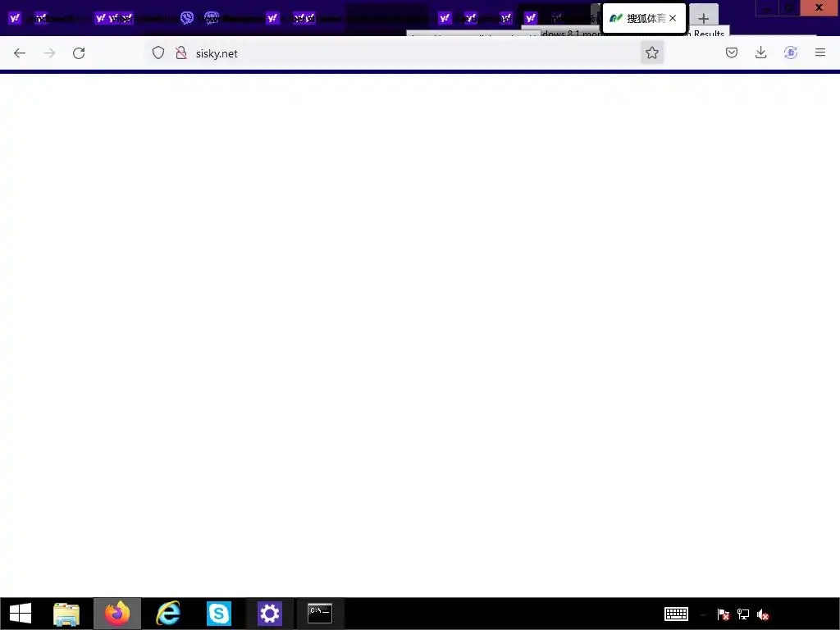Open the Windows Start menu
The width and height of the screenshot is (840, 630).
pos(21,614)
